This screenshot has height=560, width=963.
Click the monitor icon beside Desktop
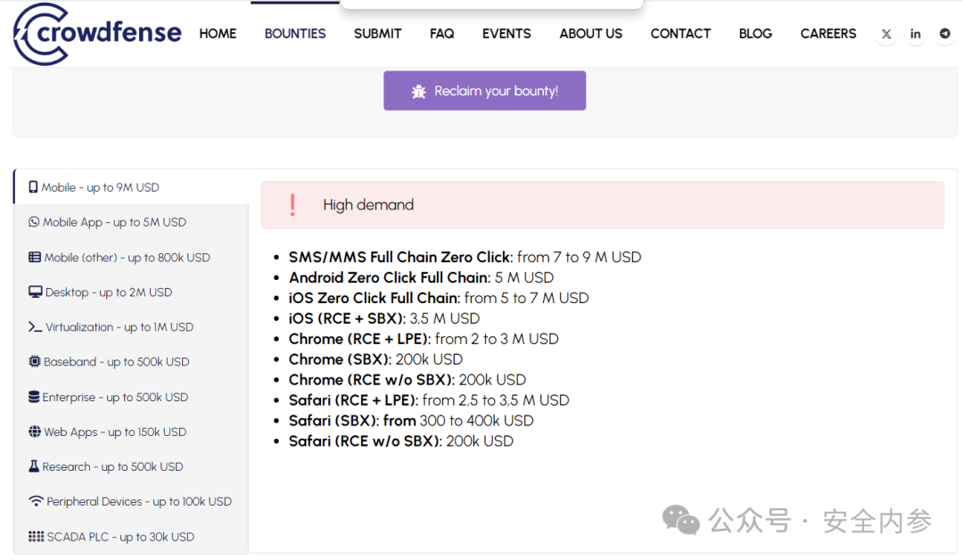pyautogui.click(x=35, y=292)
